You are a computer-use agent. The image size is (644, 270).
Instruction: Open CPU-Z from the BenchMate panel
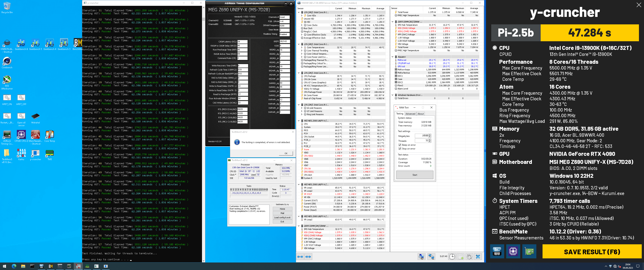513,251
